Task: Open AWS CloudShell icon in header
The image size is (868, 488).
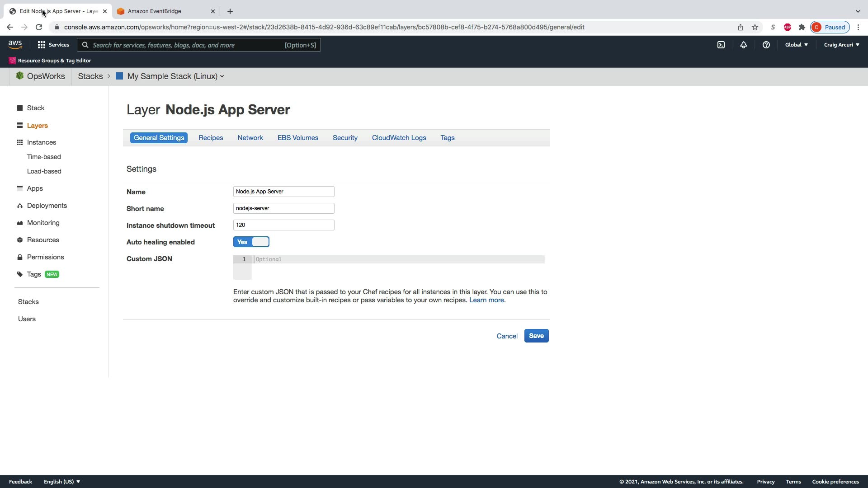Action: tap(721, 45)
